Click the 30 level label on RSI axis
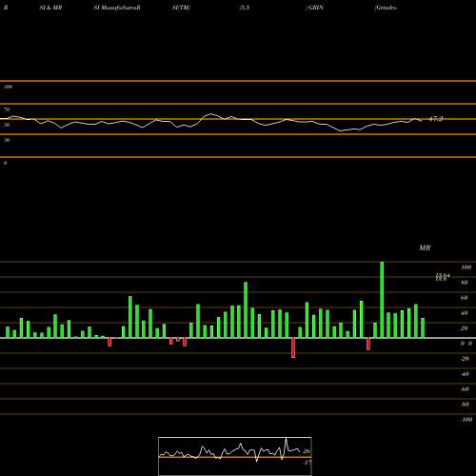 pos(7,140)
